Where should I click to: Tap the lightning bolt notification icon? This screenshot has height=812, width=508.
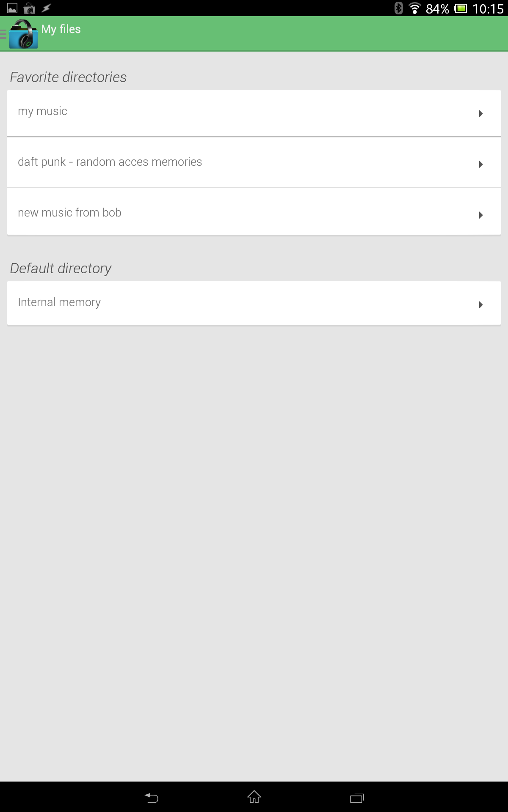46,8
